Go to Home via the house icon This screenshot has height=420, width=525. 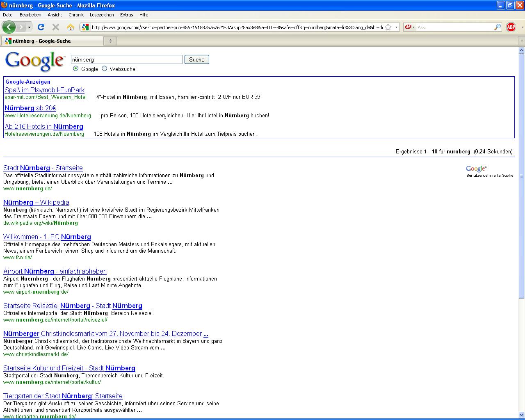click(71, 27)
